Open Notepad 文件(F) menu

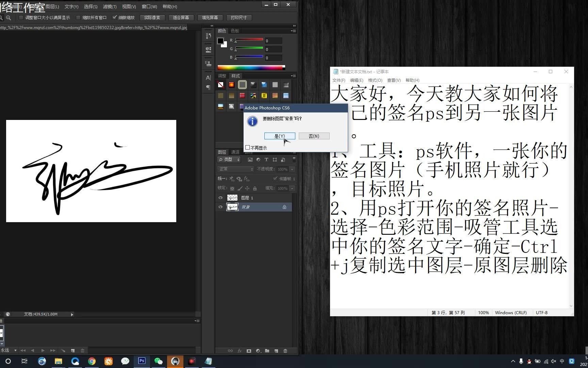click(339, 80)
